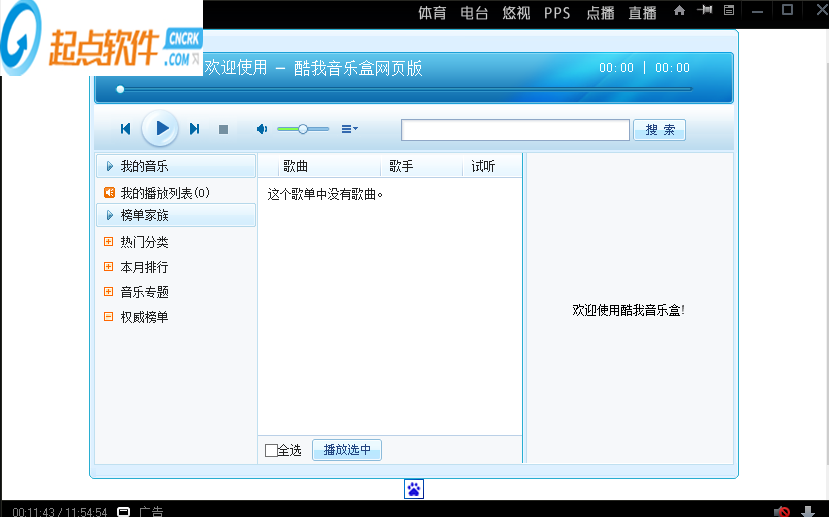The width and height of the screenshot is (829, 517).
Task: Click the blue paw icon below player
Action: [x=414, y=489]
